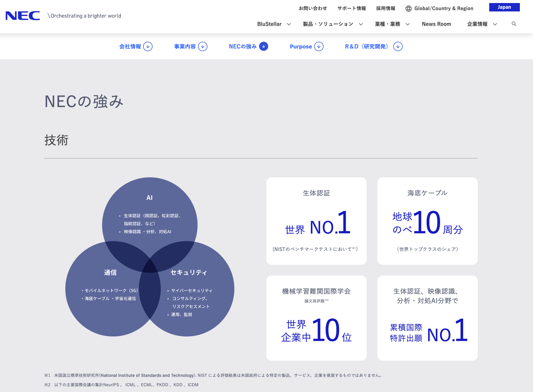Click the blue Japan button
This screenshot has height=392, width=533.
pyautogui.click(x=504, y=7)
